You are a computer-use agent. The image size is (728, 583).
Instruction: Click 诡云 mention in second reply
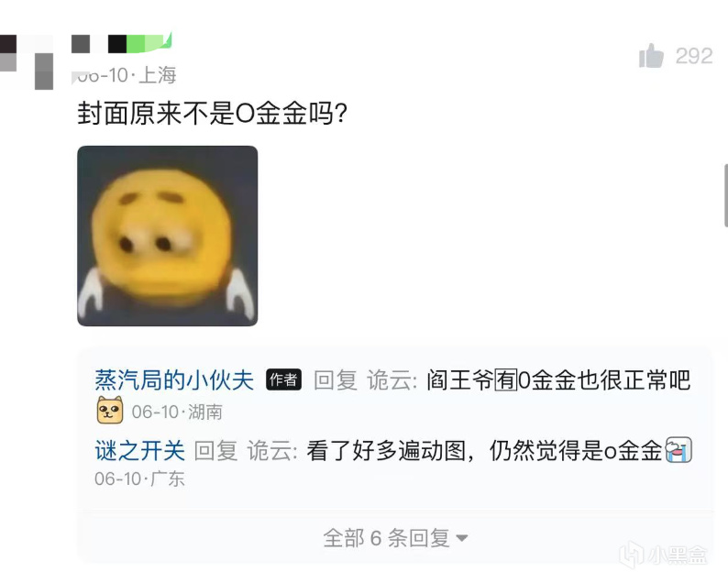click(269, 450)
